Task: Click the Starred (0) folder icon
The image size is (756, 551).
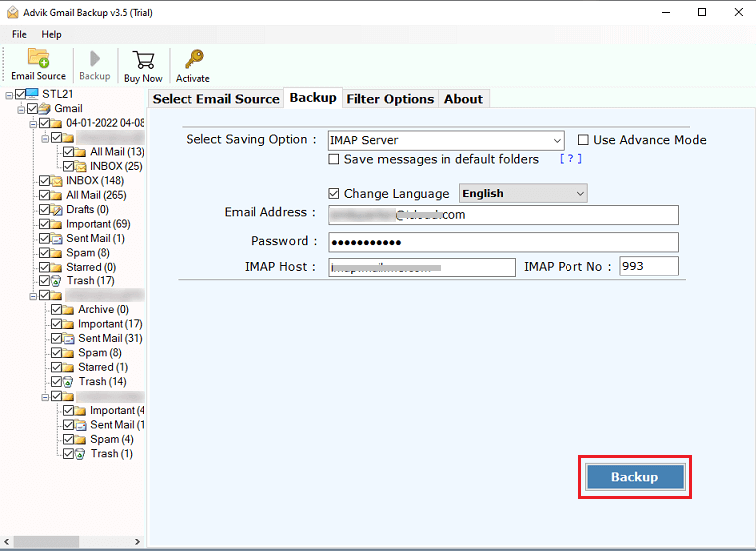Action: tap(57, 267)
